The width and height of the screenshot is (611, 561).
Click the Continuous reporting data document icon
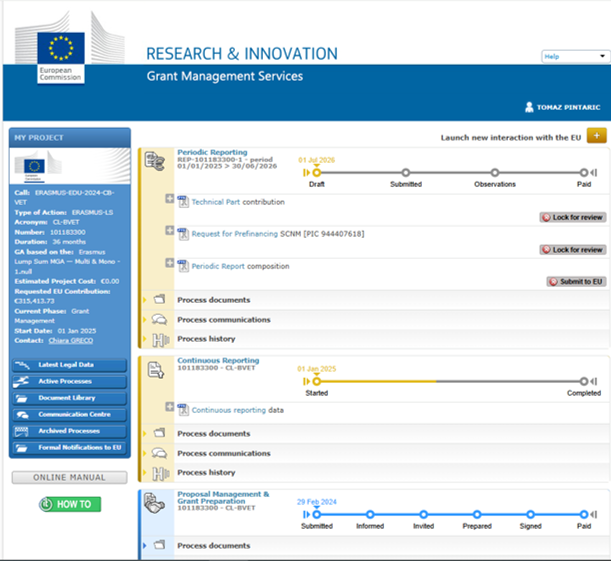pos(183,410)
